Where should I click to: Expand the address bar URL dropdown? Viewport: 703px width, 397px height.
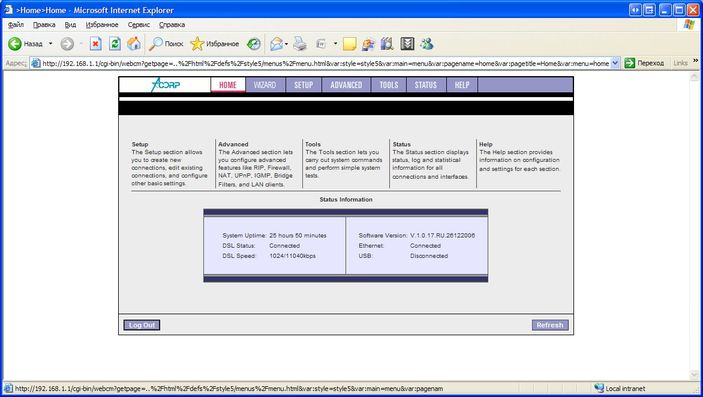[x=615, y=63]
